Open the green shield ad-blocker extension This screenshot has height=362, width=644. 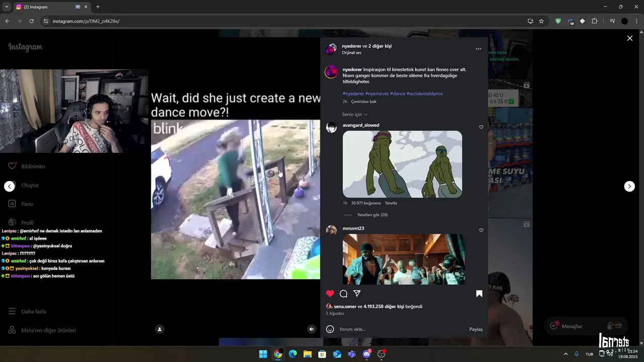558,21
